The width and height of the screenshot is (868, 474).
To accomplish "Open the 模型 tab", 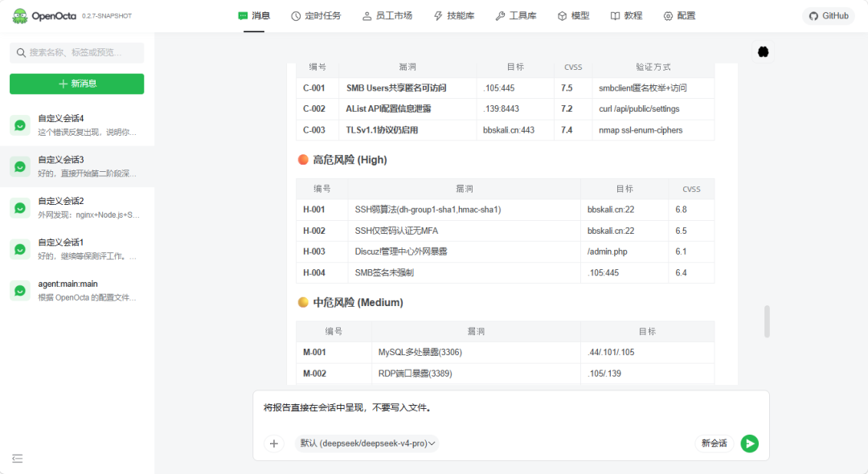I will pos(574,16).
